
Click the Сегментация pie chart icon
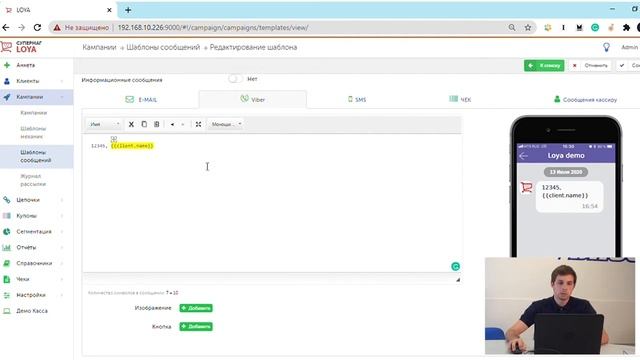(x=7, y=231)
